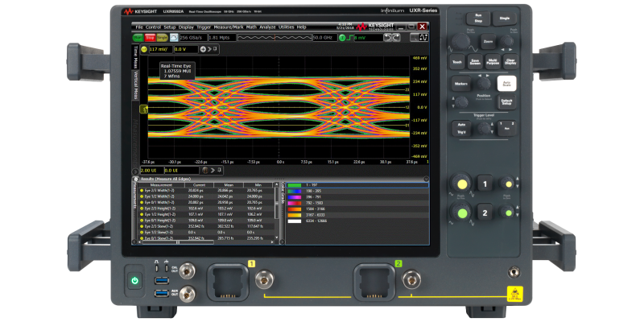644x322 pixels.
Task: Push the front-panel Zoom key
Action: pos(488,42)
